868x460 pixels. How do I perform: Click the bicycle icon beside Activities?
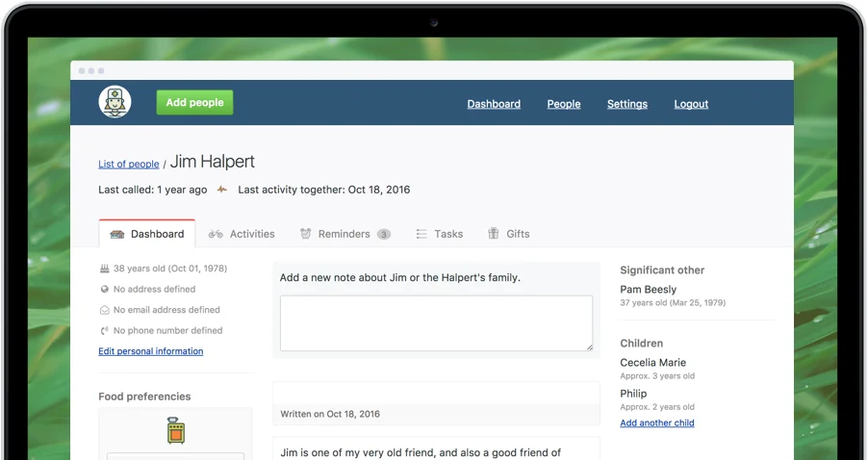coord(216,234)
